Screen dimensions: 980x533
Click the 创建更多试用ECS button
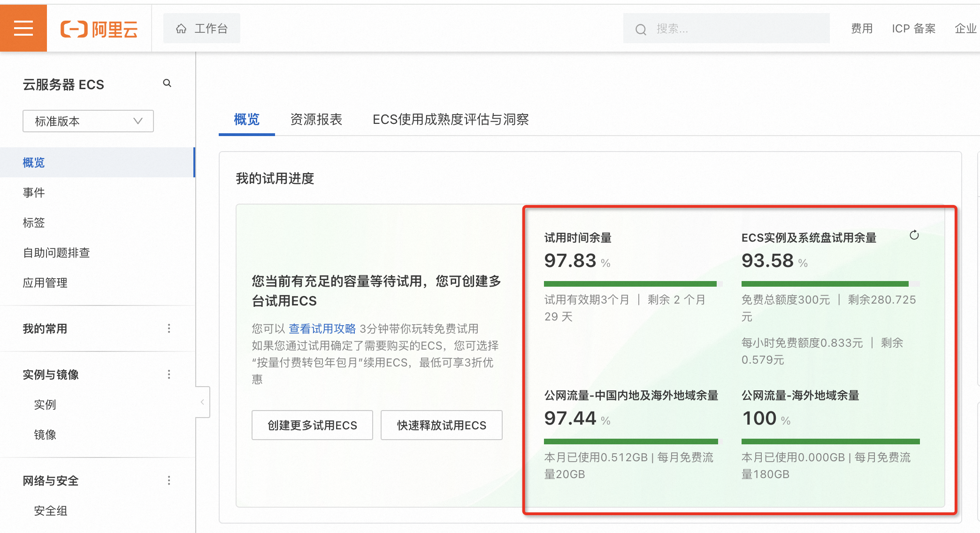pos(312,425)
